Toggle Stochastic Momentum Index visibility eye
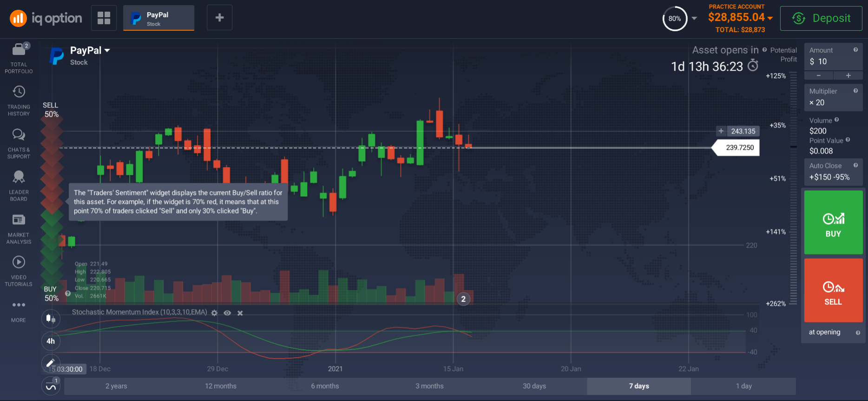 [227, 313]
